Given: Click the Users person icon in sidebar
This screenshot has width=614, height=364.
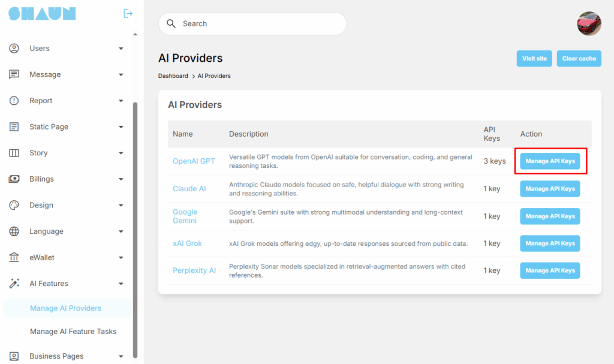Looking at the screenshot, I should coord(14,49).
